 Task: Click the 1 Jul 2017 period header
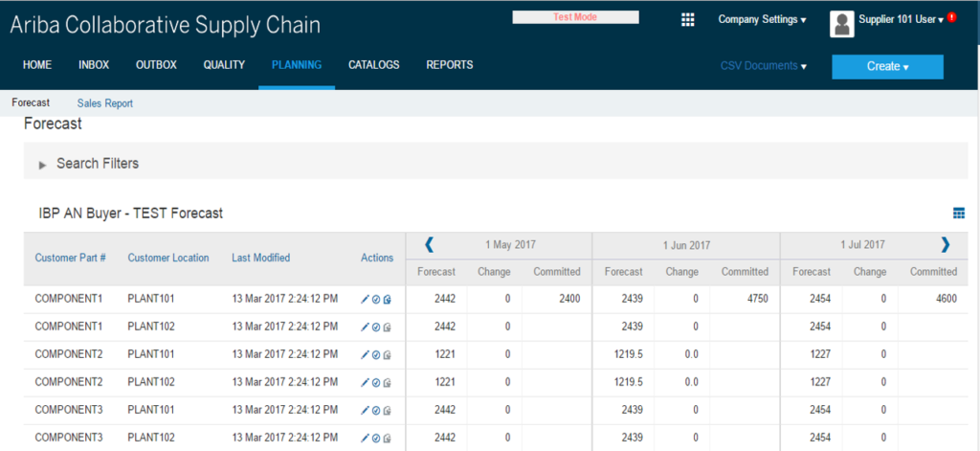(862, 244)
